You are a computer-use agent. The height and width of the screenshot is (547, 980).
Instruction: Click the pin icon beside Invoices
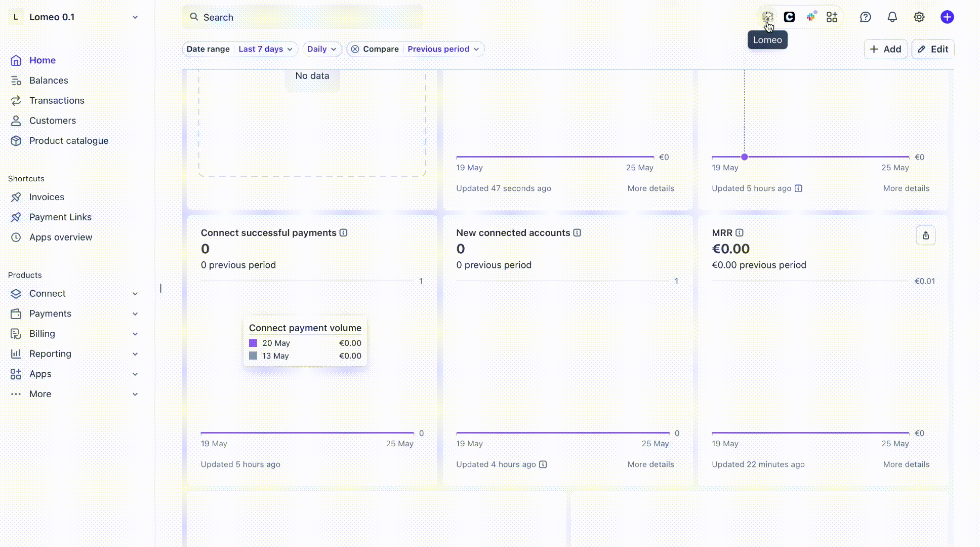(16, 197)
